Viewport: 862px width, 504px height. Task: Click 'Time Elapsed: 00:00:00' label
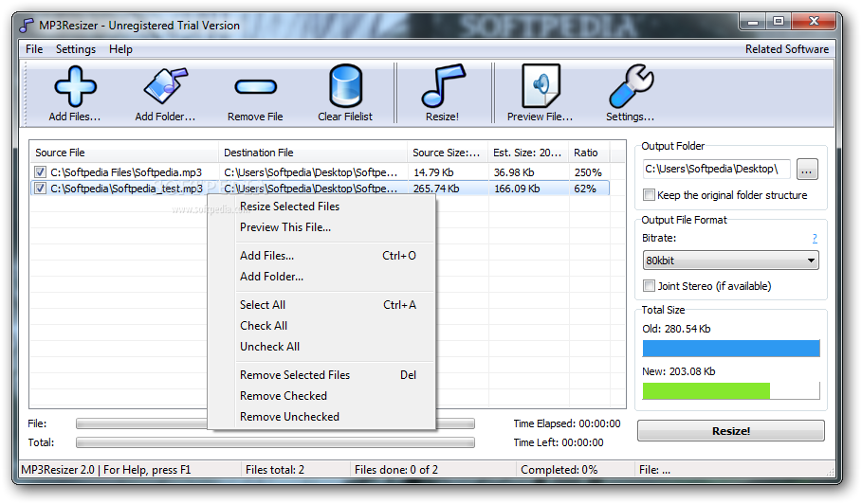567,423
